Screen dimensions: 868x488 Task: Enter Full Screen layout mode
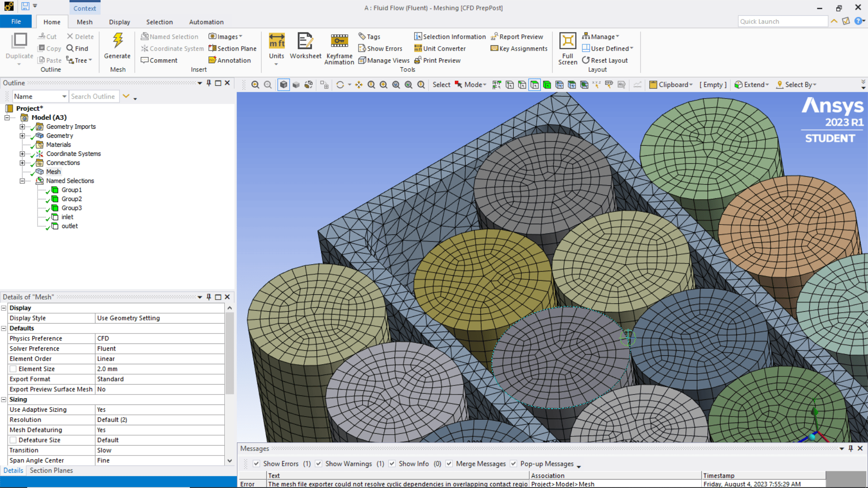point(567,41)
